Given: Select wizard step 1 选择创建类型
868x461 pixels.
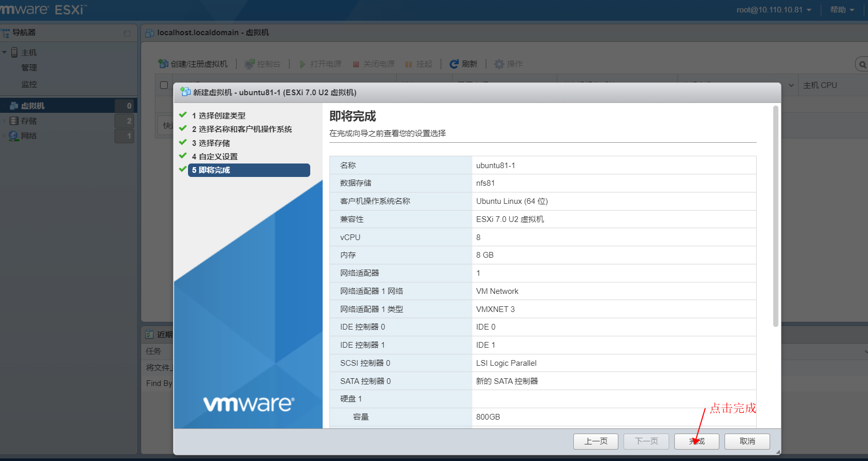Looking at the screenshot, I should pyautogui.click(x=219, y=115).
